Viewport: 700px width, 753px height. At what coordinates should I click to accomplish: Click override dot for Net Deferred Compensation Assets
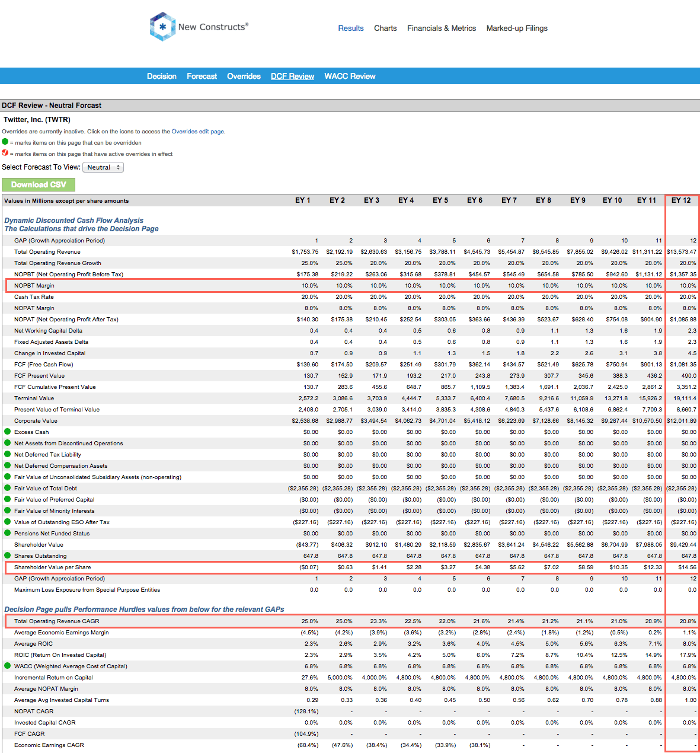(8, 465)
